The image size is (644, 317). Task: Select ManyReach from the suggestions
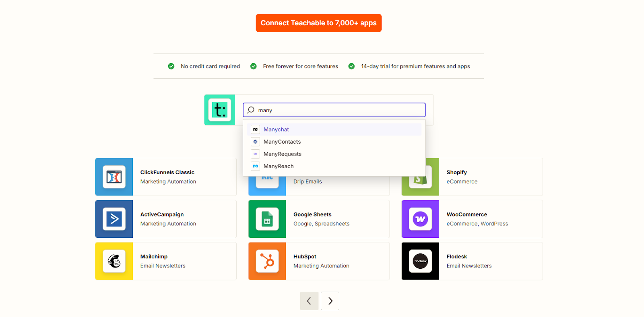coord(334,166)
